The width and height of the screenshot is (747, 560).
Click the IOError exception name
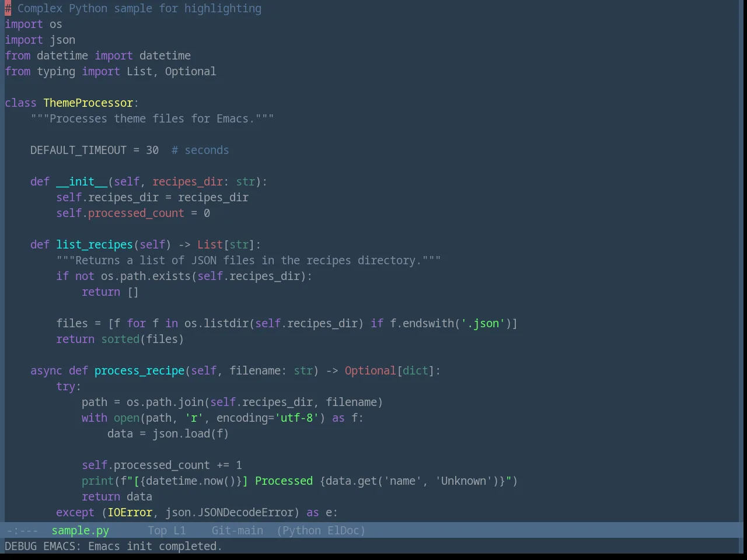[x=130, y=512]
